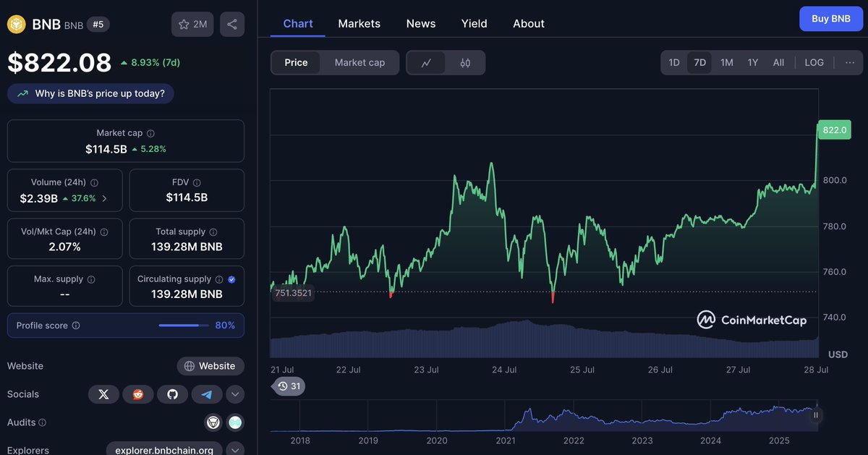Click the FDV info icon

197,183
